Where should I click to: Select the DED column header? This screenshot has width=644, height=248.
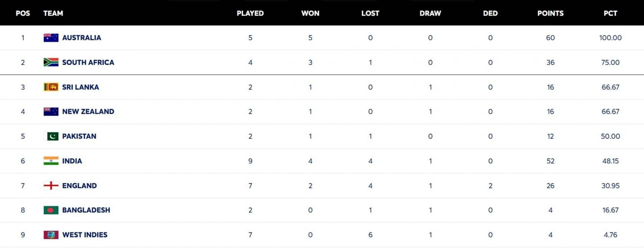point(490,13)
